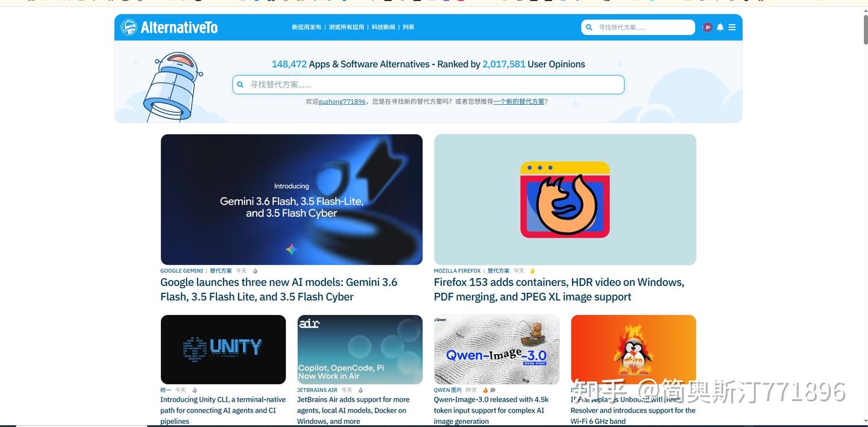
Task: Open the user avatar profile icon
Action: click(708, 27)
